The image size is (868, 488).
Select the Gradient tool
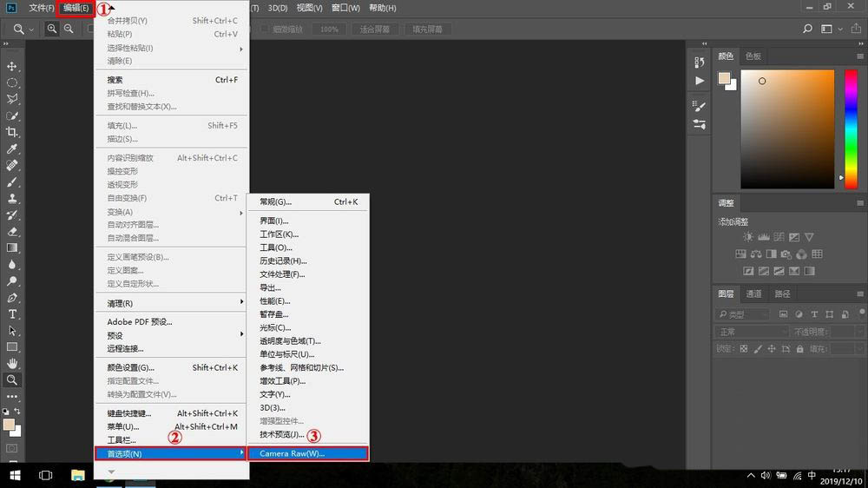coord(11,248)
